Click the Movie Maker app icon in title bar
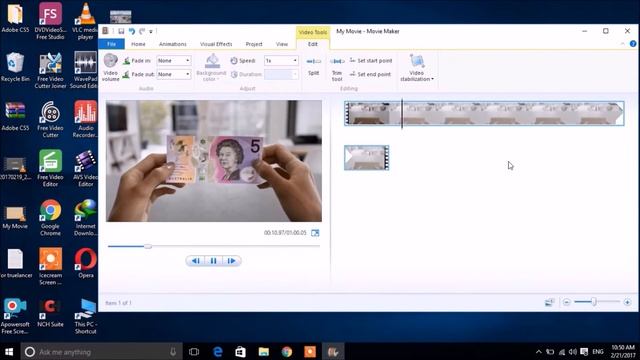 (x=105, y=31)
